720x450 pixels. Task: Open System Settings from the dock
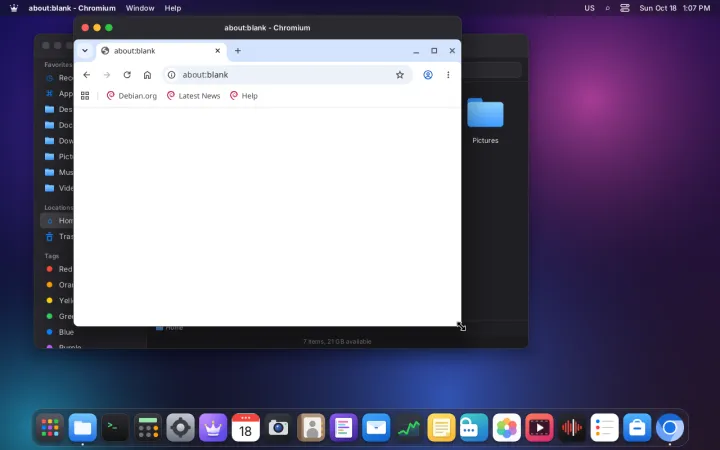click(180, 428)
